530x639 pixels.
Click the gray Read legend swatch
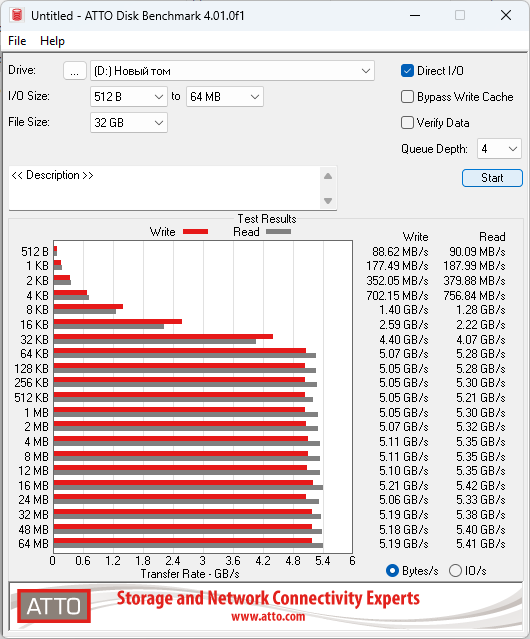tap(278, 231)
